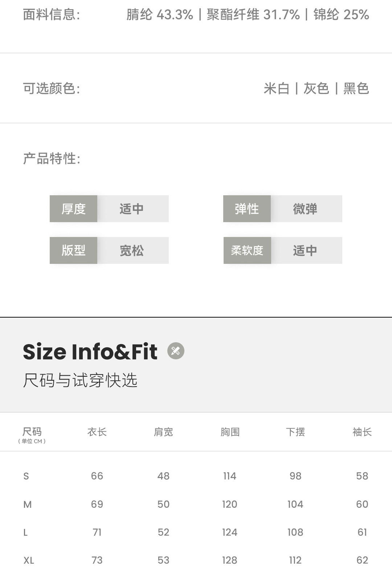Click the 弹性 property tag
Viewport: 392px width, 580px height.
(247, 209)
